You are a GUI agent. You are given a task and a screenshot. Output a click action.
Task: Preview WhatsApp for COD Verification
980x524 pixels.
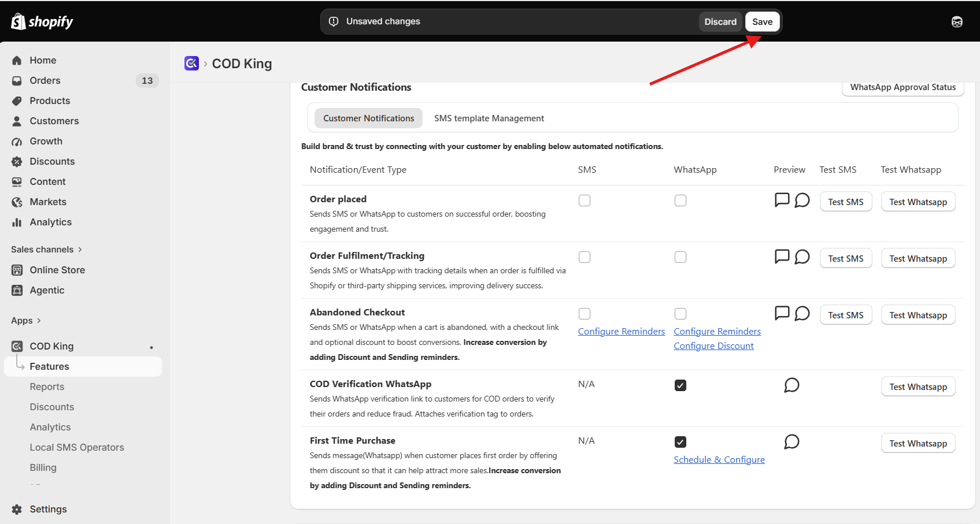792,385
